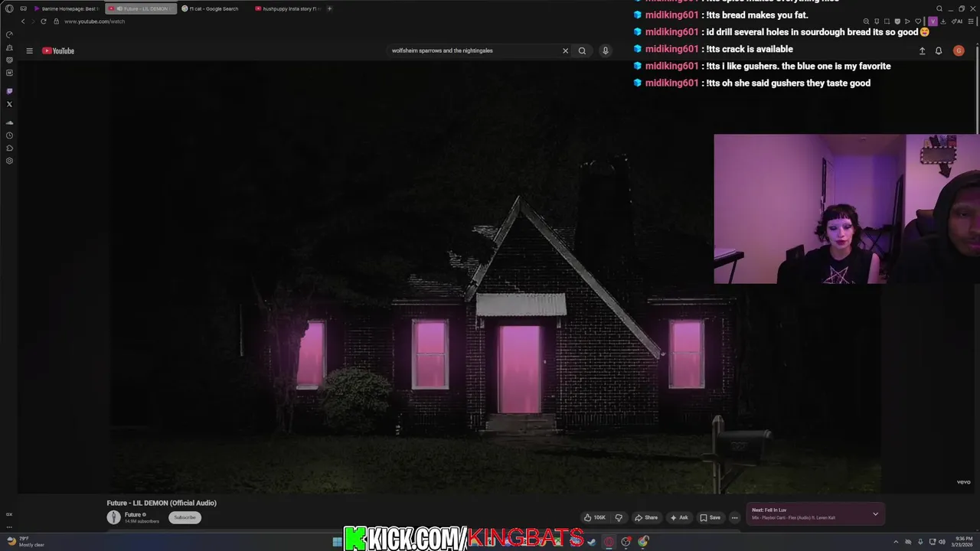The height and width of the screenshot is (551, 980).
Task: Open the snapshot capture tool icon
Action: coord(887,21)
